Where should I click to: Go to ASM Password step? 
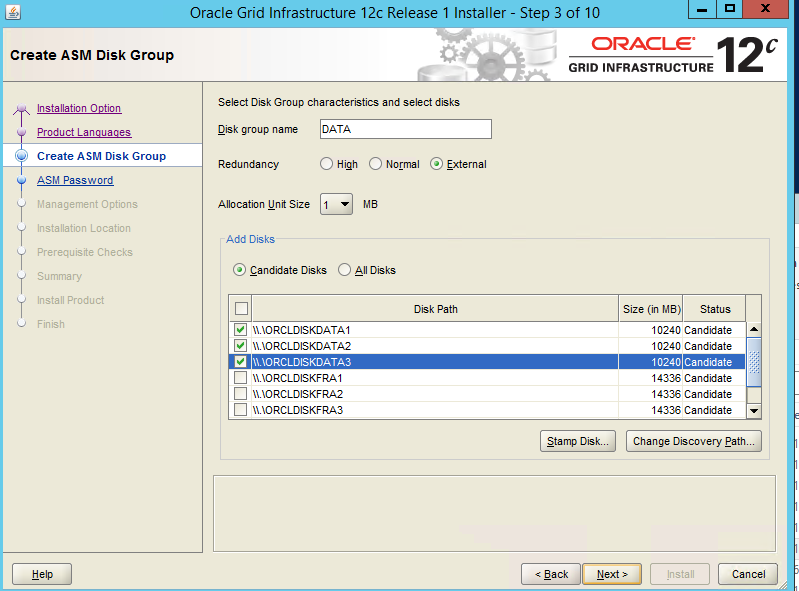(75, 180)
